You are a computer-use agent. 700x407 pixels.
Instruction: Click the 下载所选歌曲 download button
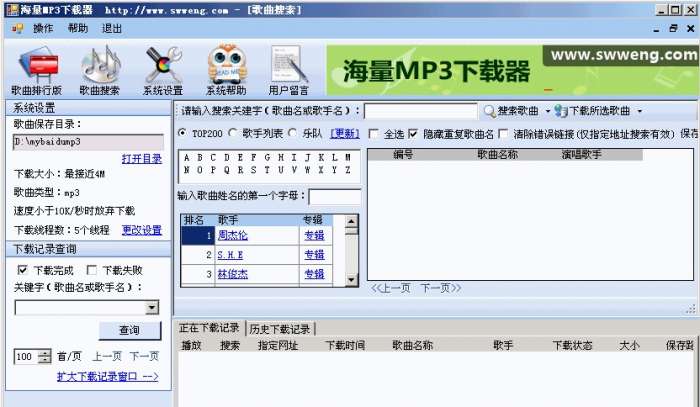tap(593, 111)
